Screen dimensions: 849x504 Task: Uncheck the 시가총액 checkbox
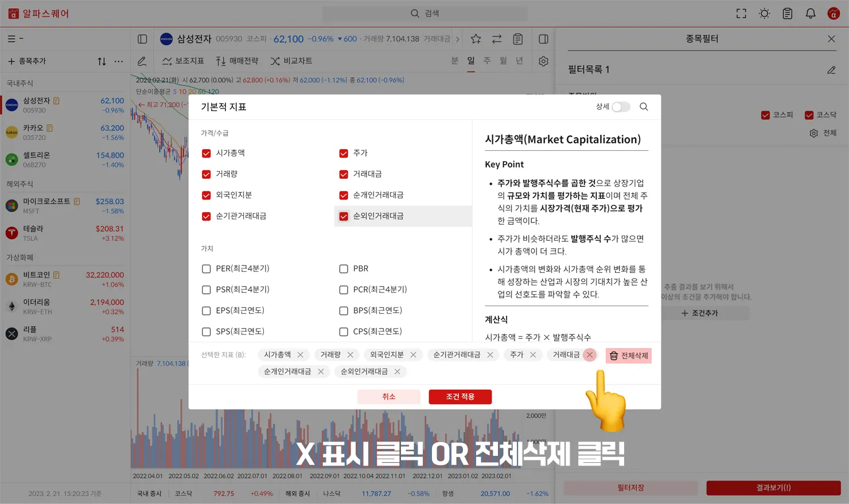click(x=207, y=153)
